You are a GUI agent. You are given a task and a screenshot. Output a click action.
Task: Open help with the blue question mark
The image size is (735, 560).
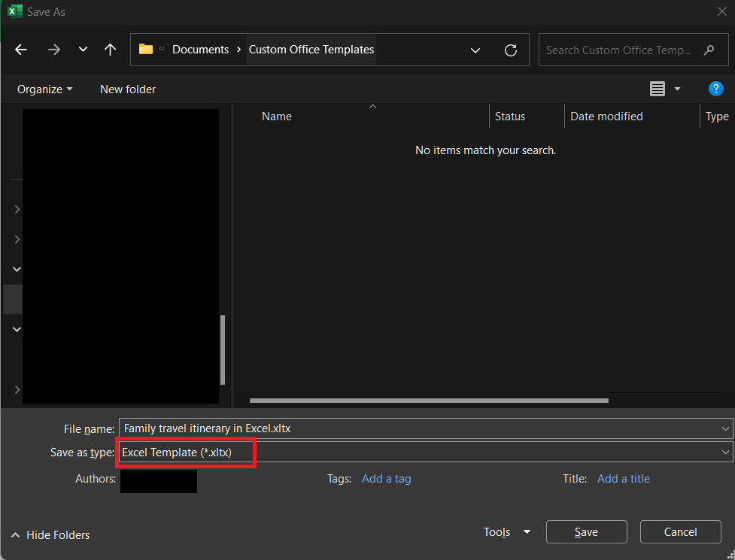[x=715, y=89]
